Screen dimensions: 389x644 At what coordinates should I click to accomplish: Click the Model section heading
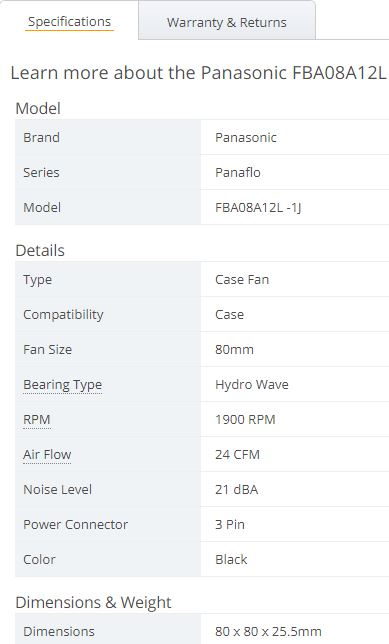tap(38, 108)
